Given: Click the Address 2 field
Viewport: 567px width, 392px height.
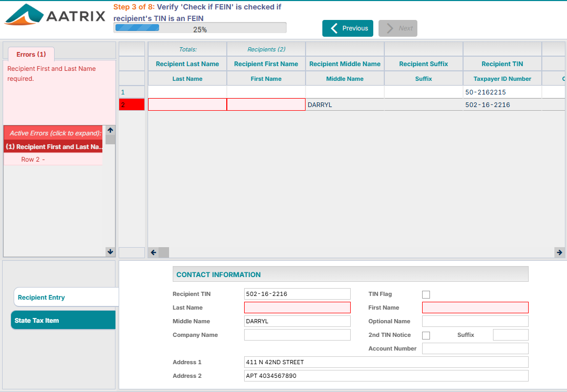Looking at the screenshot, I should (386, 376).
